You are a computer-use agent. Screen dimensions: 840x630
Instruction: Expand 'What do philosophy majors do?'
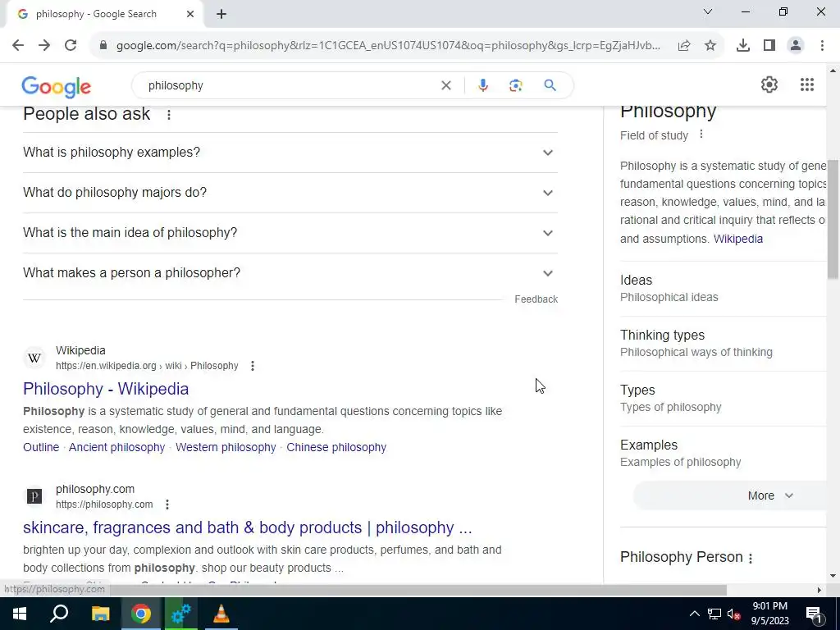tap(290, 193)
